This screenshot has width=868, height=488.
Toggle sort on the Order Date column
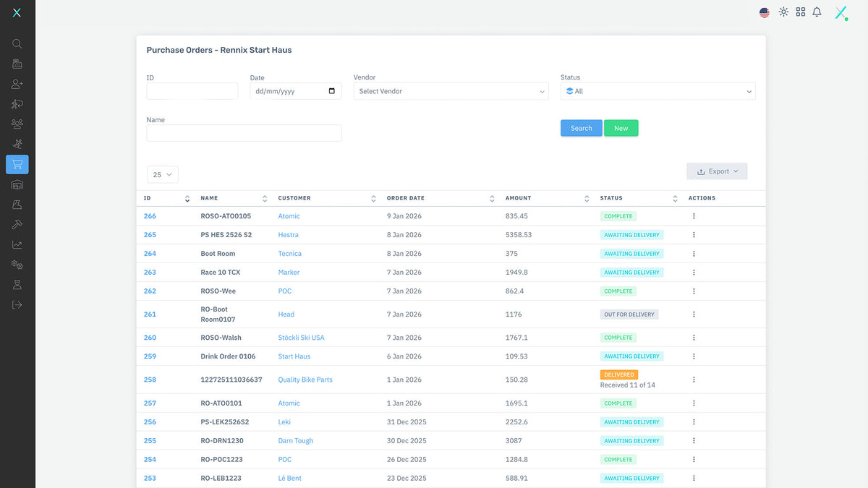coord(492,198)
